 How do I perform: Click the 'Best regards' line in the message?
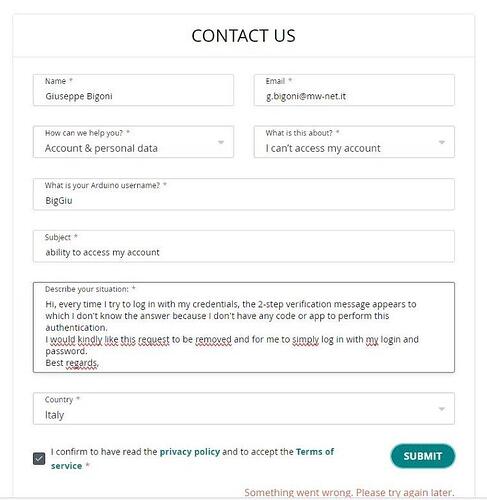coord(72,363)
